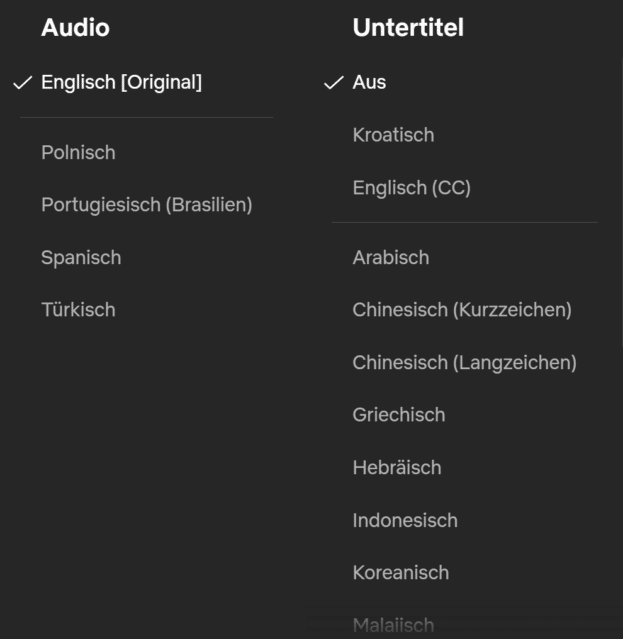Switch subtitles to Koreanisch
This screenshot has height=639, width=623.
400,573
